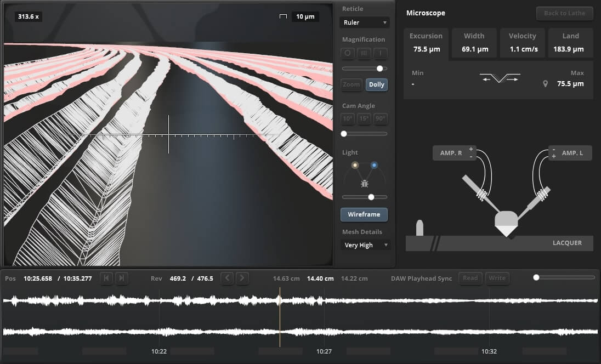601x364 pixels.
Task: Adjust the Cam Angle slider handle
Action: [344, 134]
